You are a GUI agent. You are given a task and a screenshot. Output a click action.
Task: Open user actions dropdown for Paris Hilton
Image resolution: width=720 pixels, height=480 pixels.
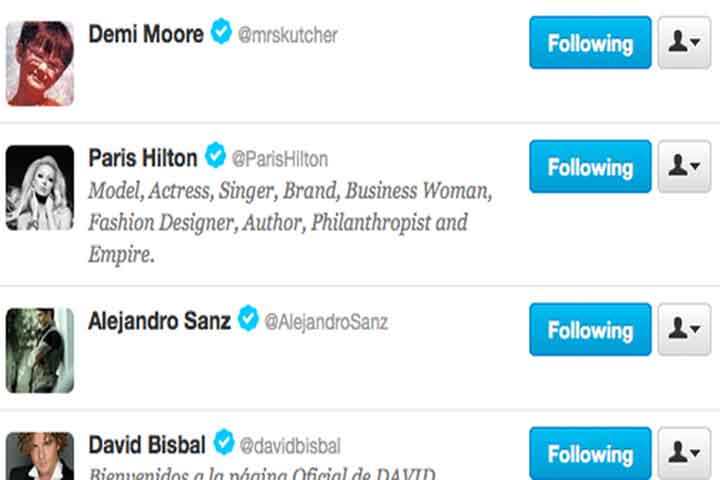click(684, 167)
